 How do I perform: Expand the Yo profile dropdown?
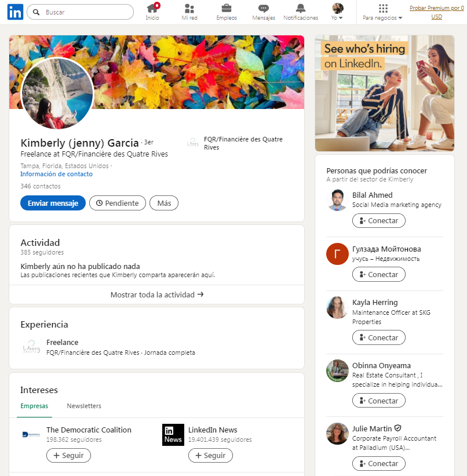337,18
